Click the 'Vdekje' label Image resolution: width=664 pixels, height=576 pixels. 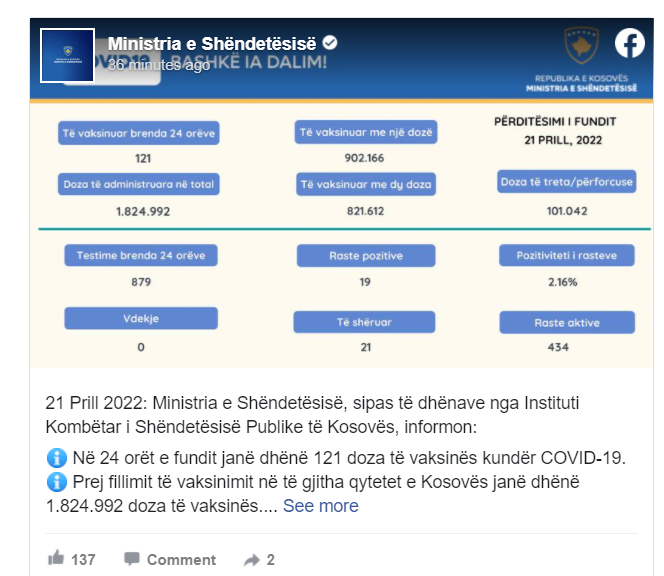click(x=141, y=318)
